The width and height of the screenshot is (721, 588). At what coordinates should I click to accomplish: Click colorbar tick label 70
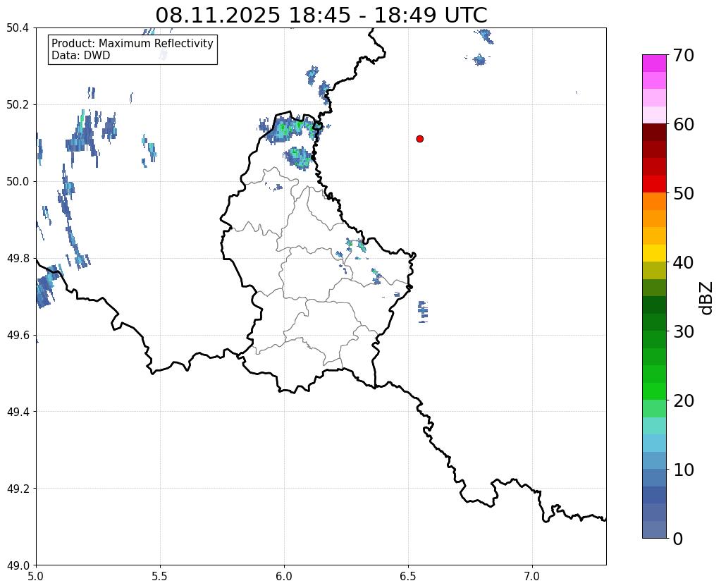pos(684,55)
